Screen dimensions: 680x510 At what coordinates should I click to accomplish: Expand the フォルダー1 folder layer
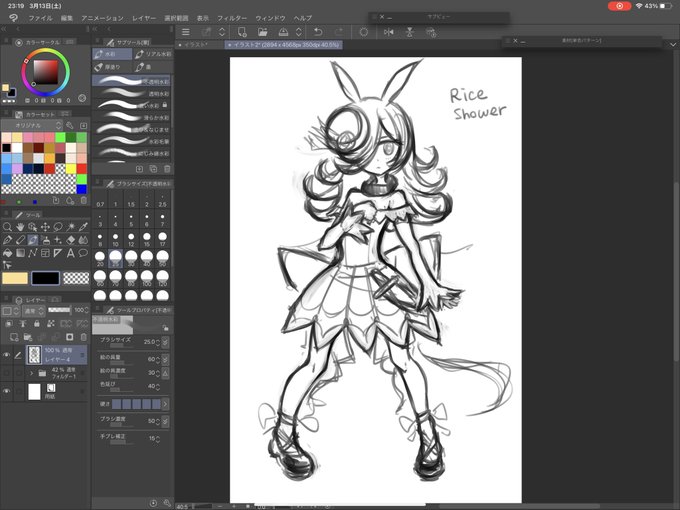[31, 373]
